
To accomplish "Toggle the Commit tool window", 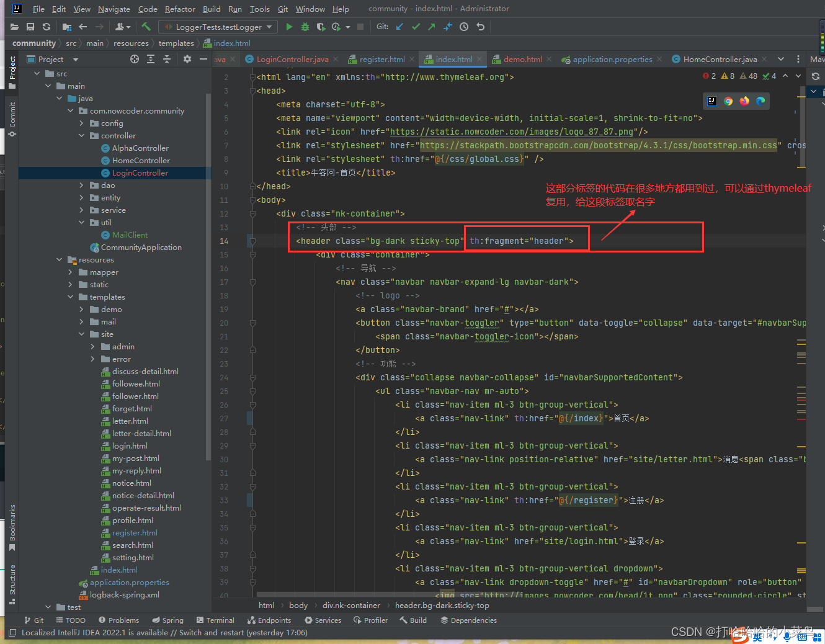I will click(12, 120).
